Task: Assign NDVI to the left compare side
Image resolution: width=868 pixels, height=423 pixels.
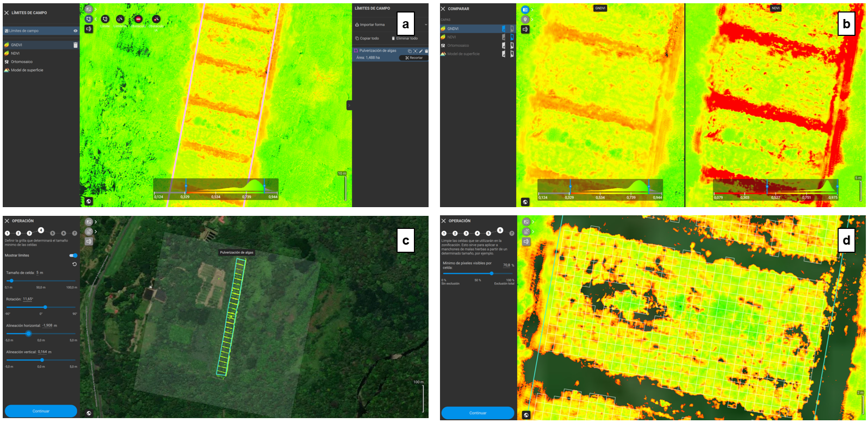Action: point(504,37)
